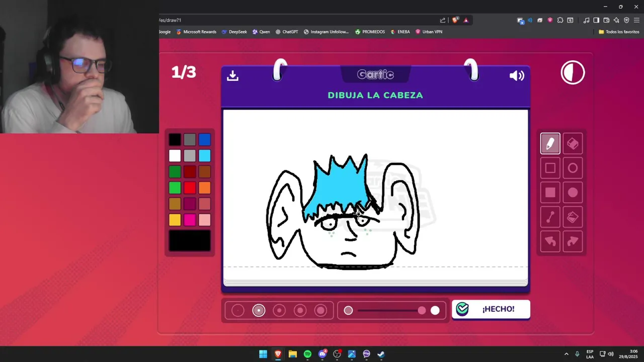Viewport: 644px width, 362px height.
Task: Select the straight line tool
Action: [x=550, y=217]
